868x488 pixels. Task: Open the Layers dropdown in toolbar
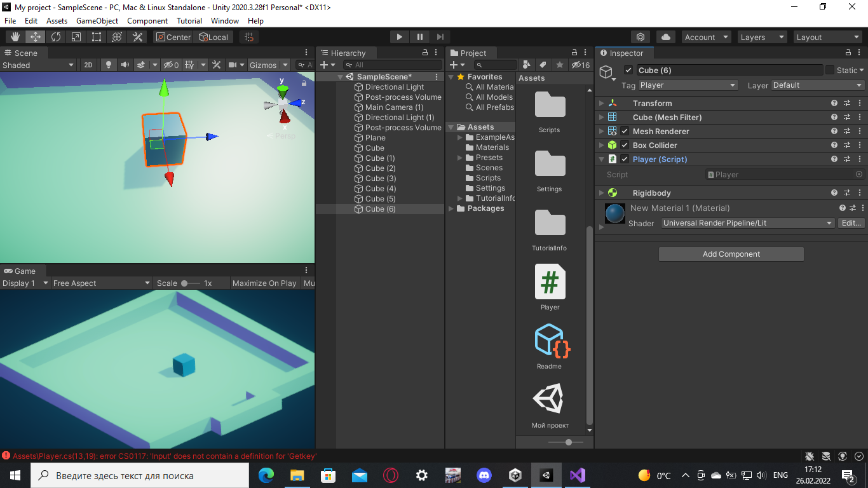(x=762, y=37)
